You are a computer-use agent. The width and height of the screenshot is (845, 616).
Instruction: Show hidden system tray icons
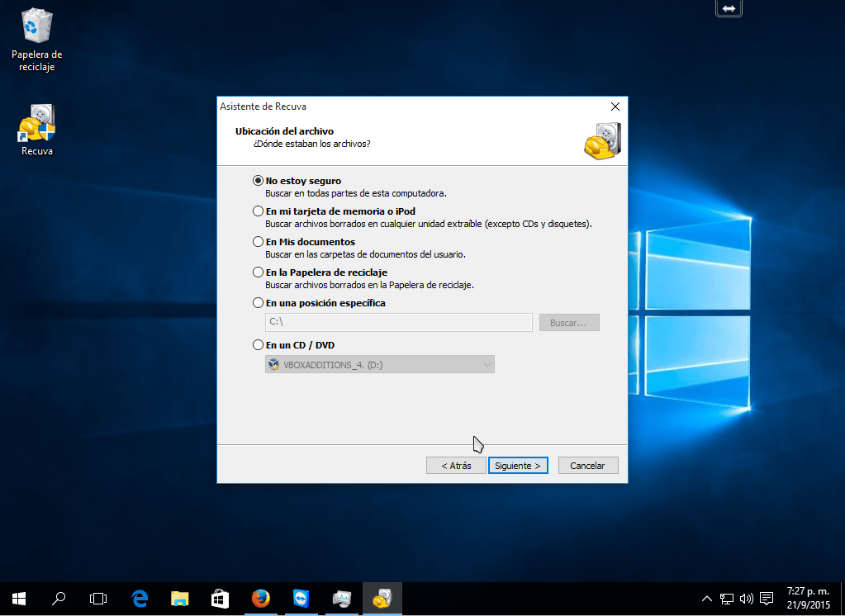707,599
